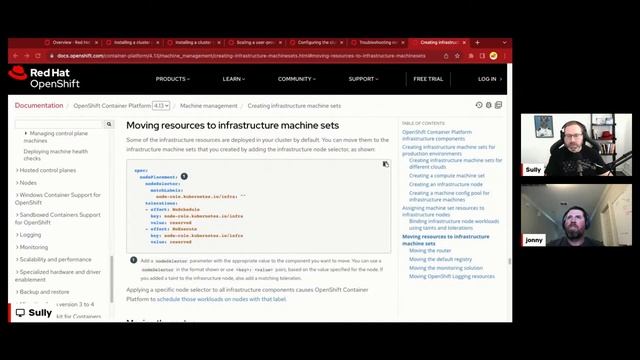
Task: Click the browser URL address bar
Action: 241,56
